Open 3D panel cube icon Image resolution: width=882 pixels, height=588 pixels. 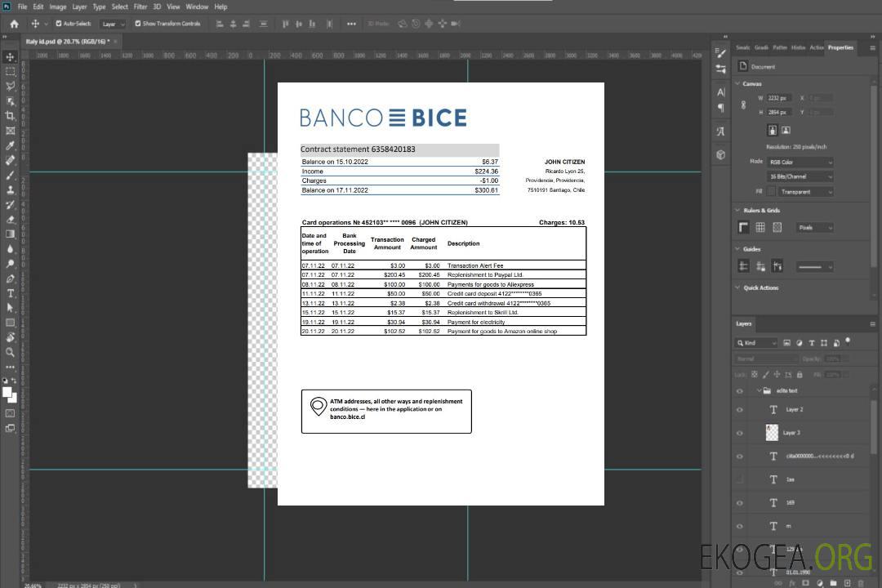[721, 154]
